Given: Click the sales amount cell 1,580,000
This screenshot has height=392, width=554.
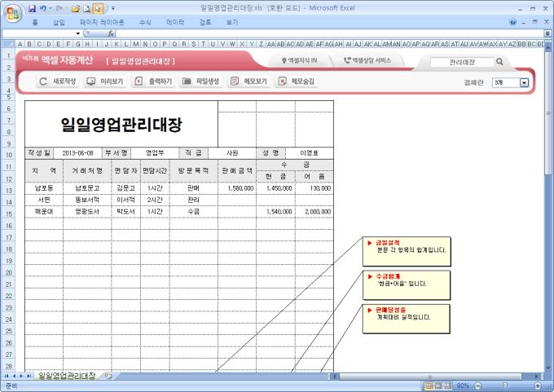Looking at the screenshot, I should [x=237, y=188].
